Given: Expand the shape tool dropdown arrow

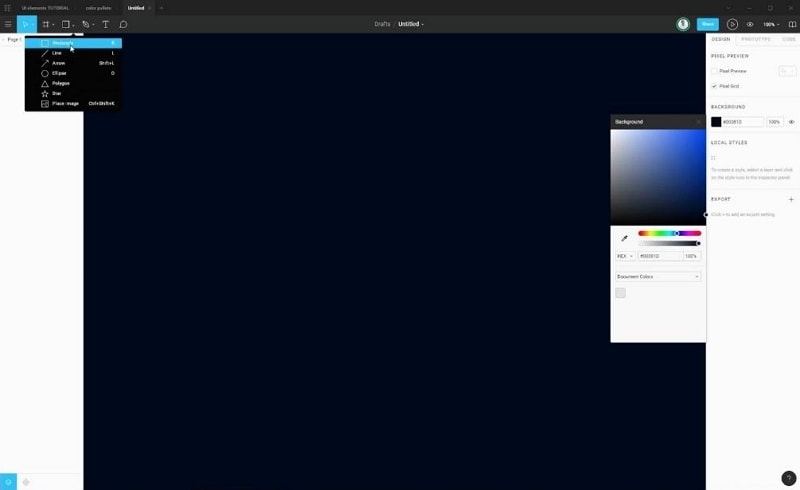Looking at the screenshot, I should [73, 24].
